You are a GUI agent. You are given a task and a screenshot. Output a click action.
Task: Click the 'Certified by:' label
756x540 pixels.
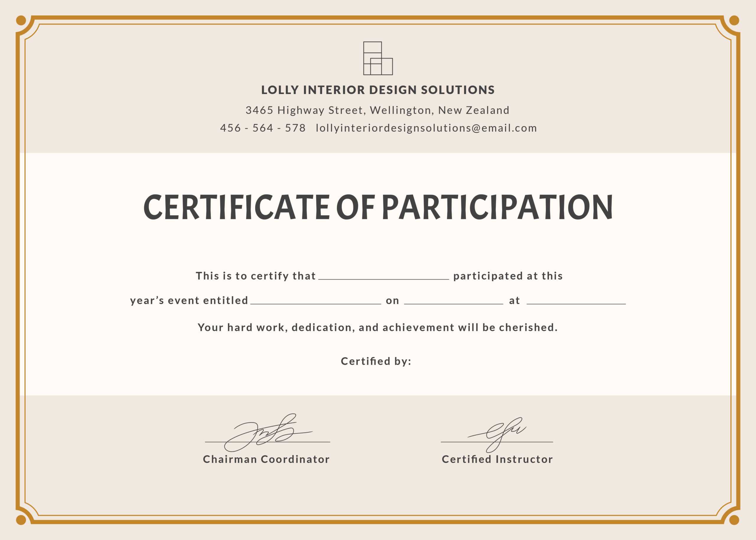(x=376, y=361)
